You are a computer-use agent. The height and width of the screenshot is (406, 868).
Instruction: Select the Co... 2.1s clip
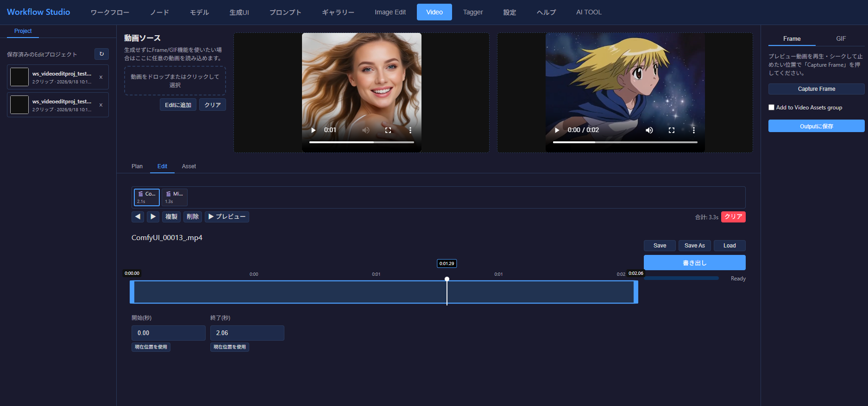(x=147, y=197)
